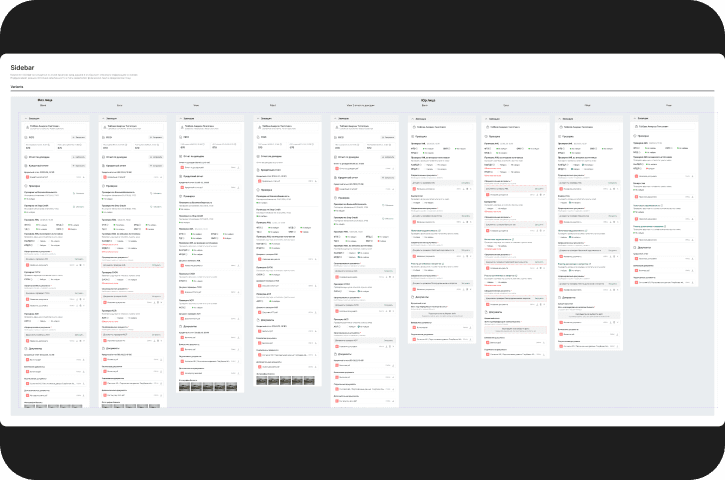Screen dimensions: 725x480
Task: Select the 'Variants' section label
Action: pyautogui.click(x=16, y=86)
